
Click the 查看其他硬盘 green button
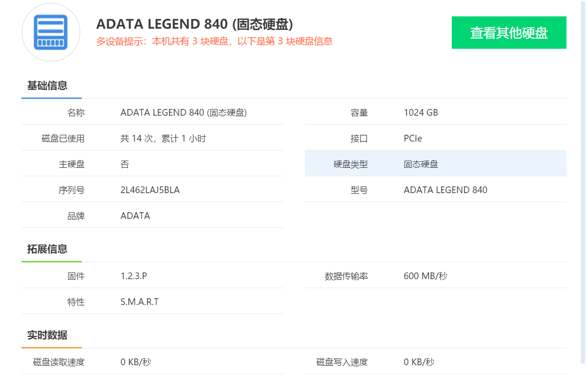coord(509,33)
